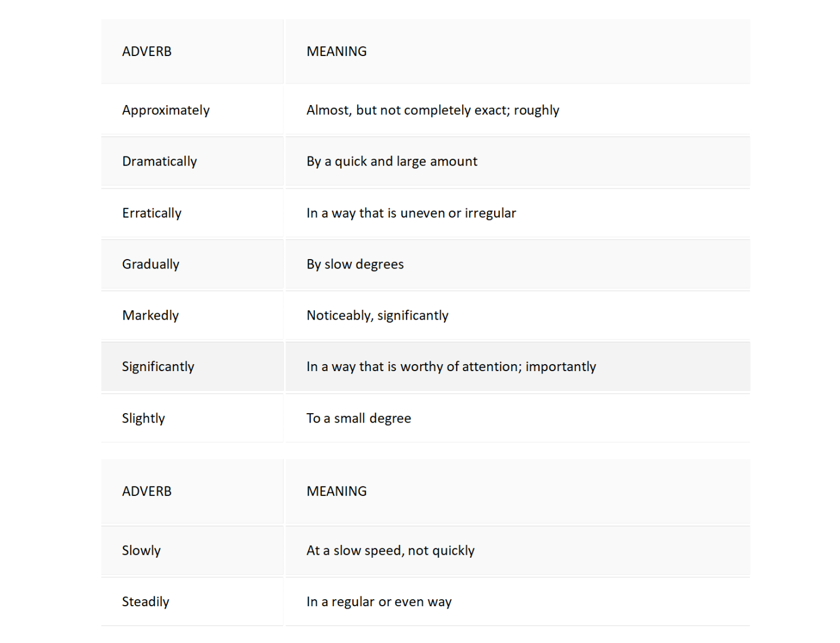The width and height of the screenshot is (840, 643).
Task: Click the Markedly adverb cell
Action: pos(150,316)
